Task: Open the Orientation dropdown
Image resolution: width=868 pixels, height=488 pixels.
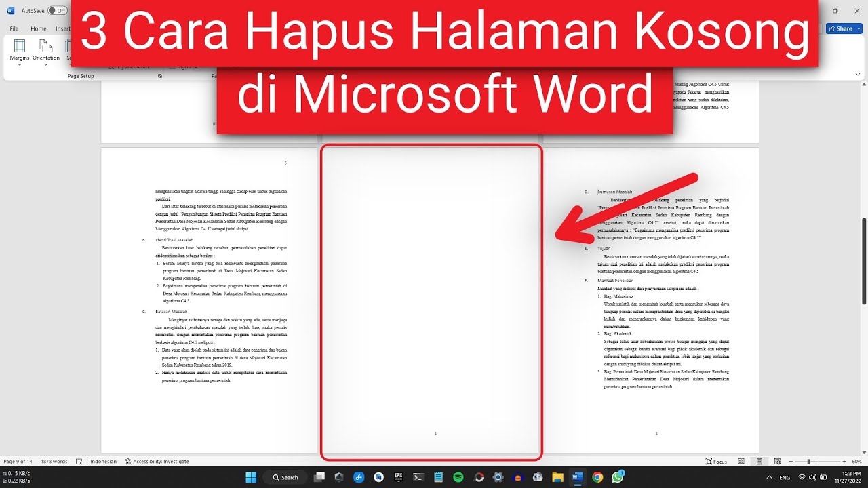Action: (x=46, y=51)
